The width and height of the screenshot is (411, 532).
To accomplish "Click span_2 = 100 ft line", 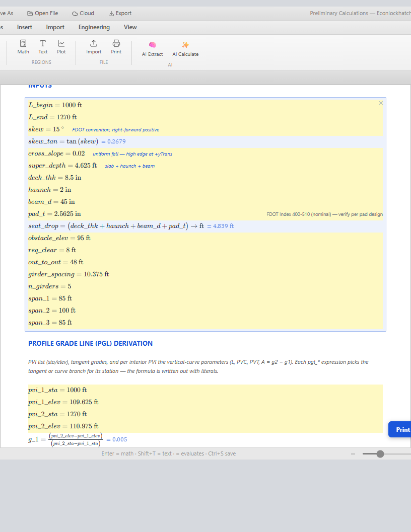I will (x=205, y=311).
